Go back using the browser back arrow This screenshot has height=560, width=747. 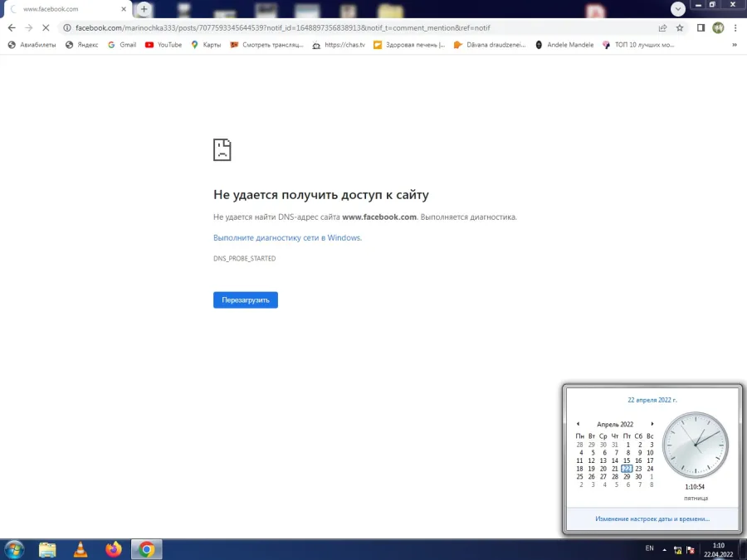tap(12, 28)
